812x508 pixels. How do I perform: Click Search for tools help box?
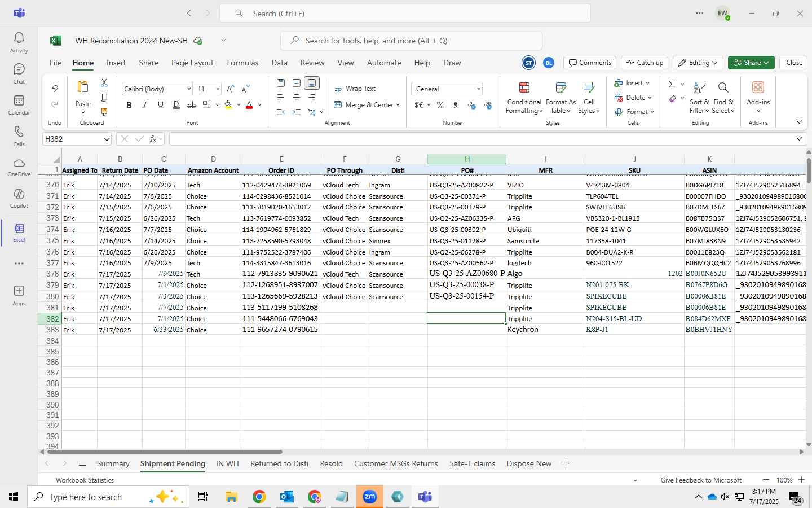411,41
